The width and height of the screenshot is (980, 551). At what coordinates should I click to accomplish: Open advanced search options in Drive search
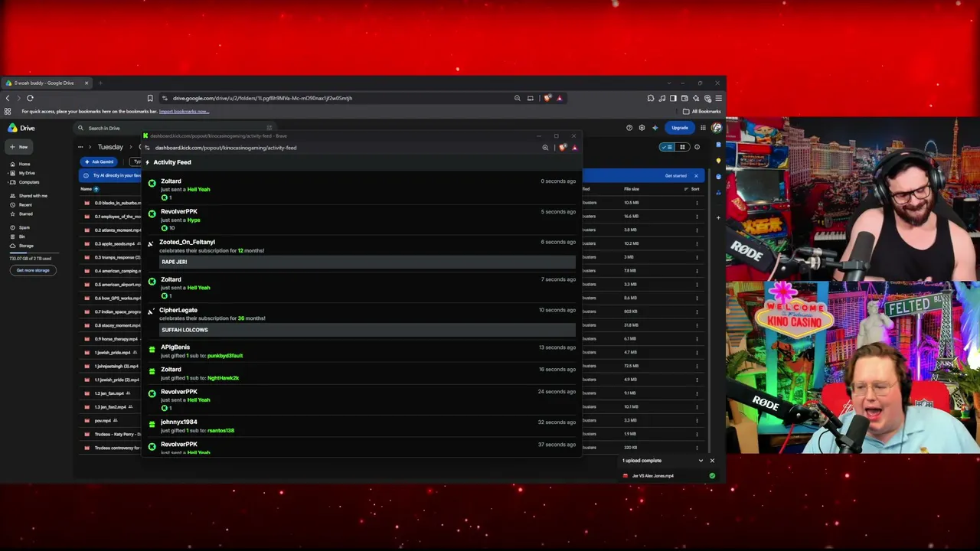tap(269, 128)
